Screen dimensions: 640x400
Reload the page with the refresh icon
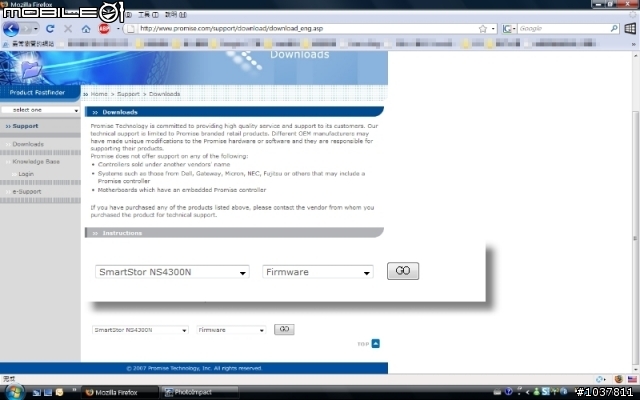point(50,29)
